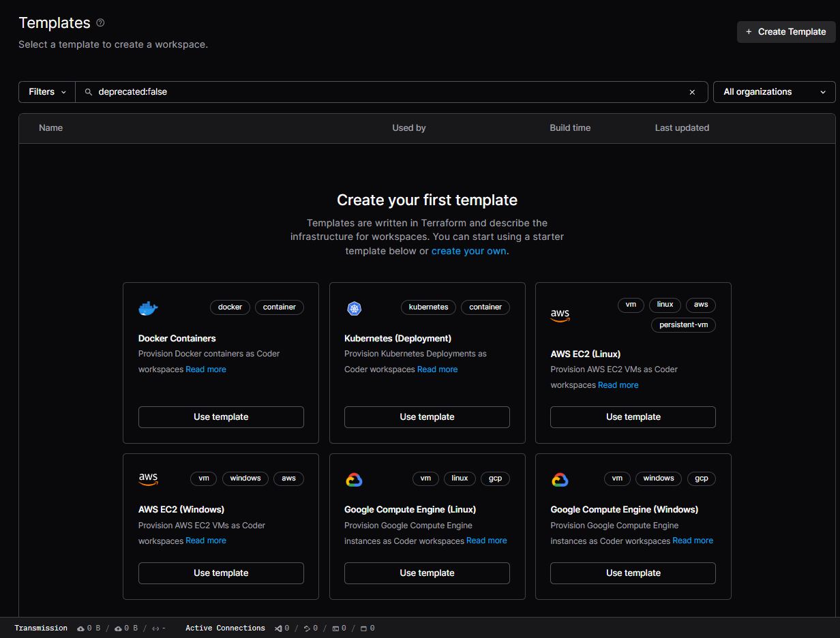
Task: Click the Create Template button
Action: coord(786,32)
